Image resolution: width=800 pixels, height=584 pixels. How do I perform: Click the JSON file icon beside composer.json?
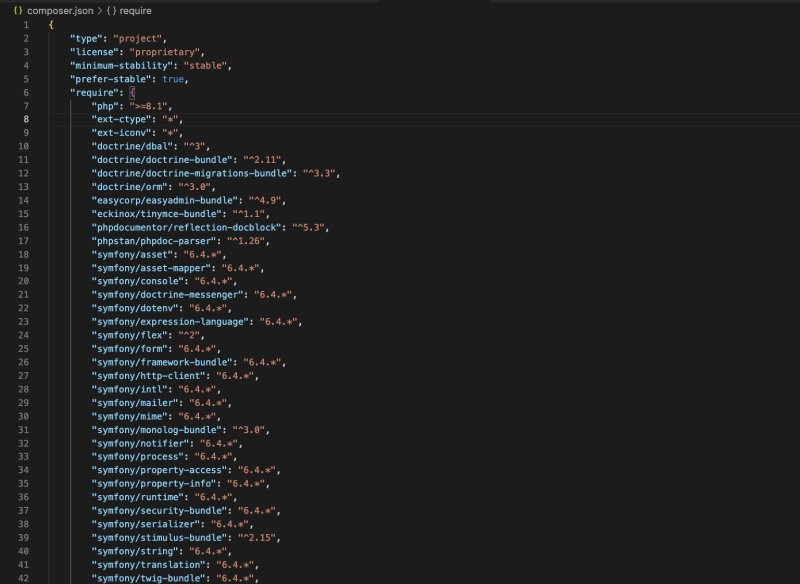pyautogui.click(x=18, y=11)
